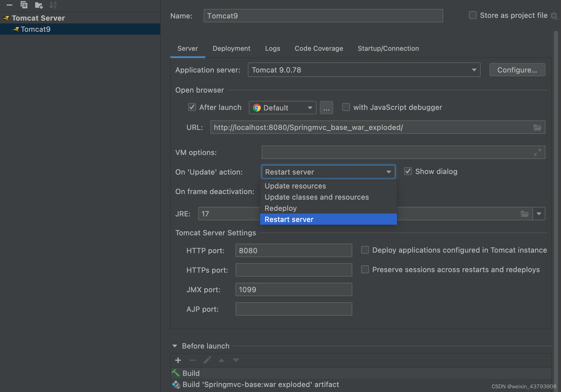
Task: Select Redeploy from the update action list
Action: click(x=281, y=208)
